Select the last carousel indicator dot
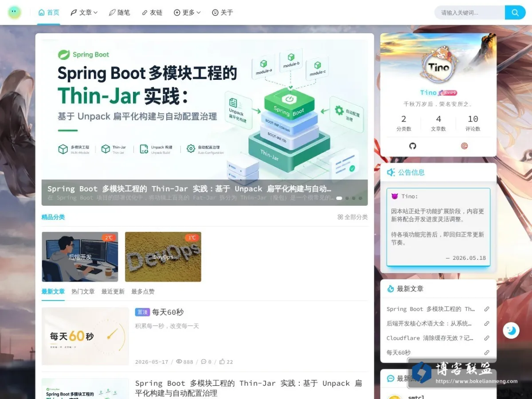 [x=360, y=198]
